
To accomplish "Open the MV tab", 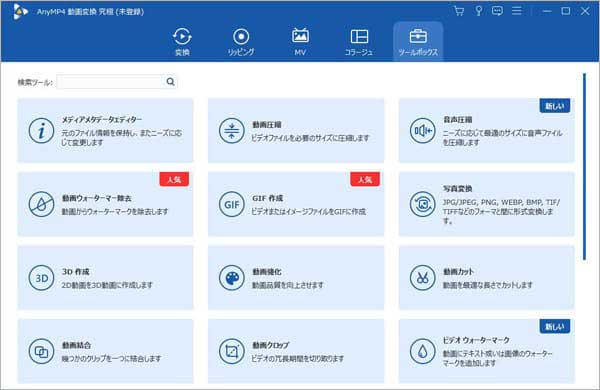I will point(300,41).
